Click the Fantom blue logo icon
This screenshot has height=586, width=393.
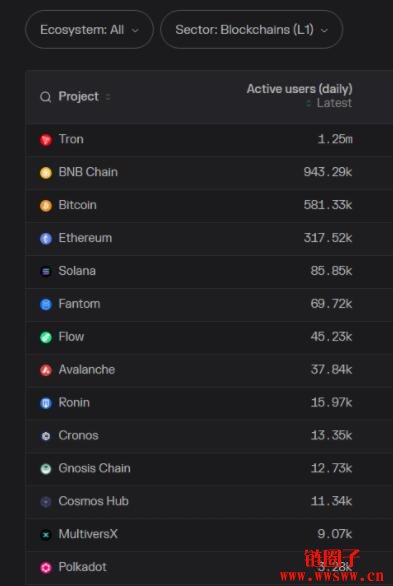[x=46, y=304]
